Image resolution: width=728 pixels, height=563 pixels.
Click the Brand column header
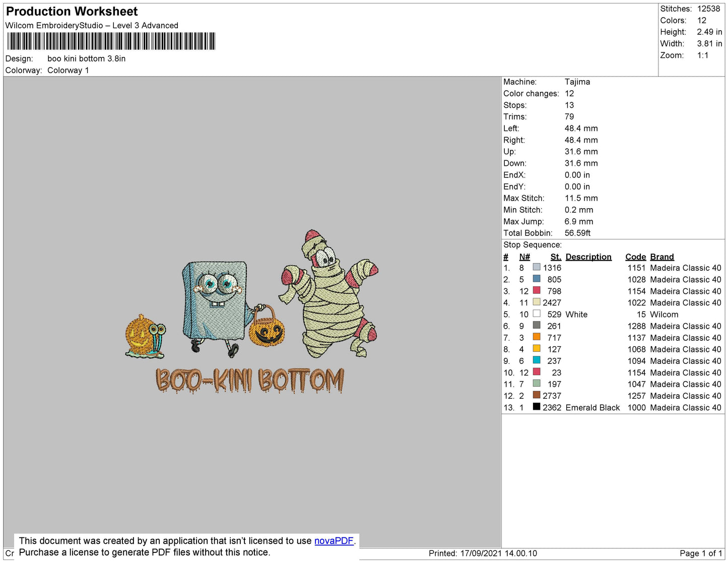click(x=661, y=257)
